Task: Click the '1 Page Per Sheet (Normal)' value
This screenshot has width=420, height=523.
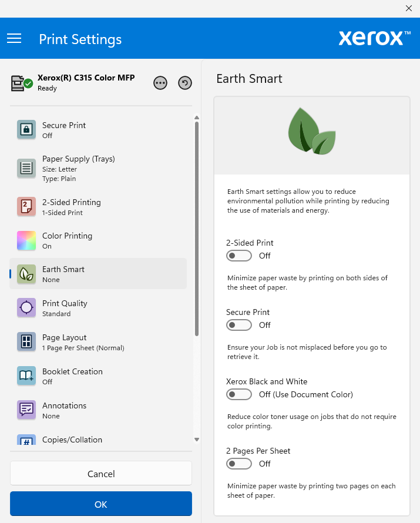Action: (83, 348)
